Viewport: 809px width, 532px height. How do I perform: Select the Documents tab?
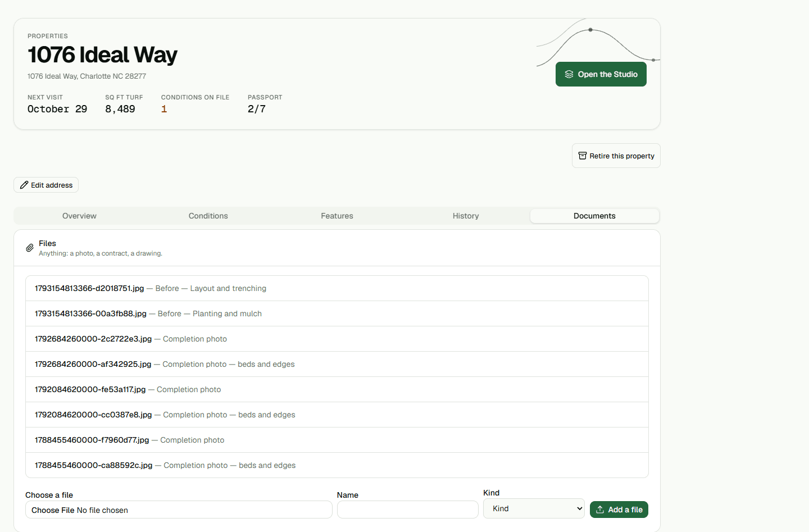coord(594,216)
